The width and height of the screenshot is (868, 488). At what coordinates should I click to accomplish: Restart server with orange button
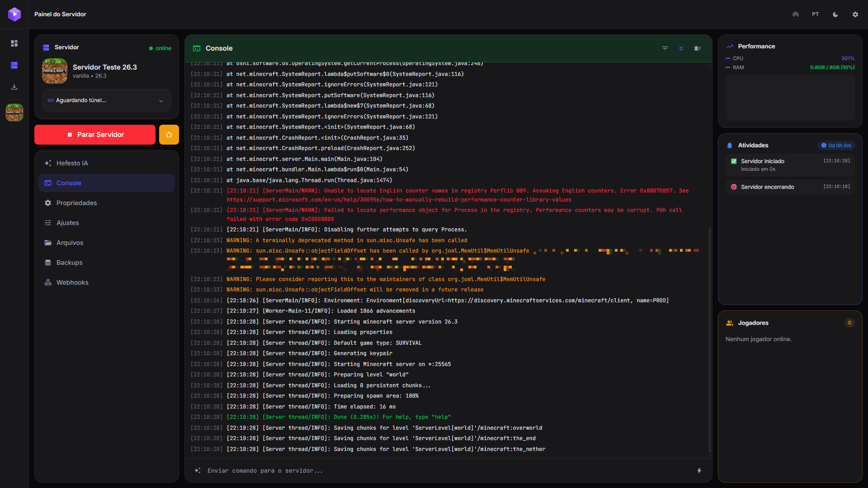tap(169, 135)
